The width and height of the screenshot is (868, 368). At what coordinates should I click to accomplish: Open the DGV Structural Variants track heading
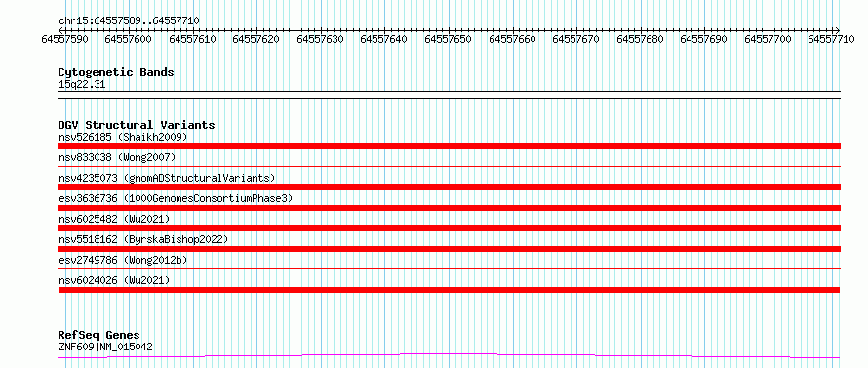pyautogui.click(x=137, y=125)
